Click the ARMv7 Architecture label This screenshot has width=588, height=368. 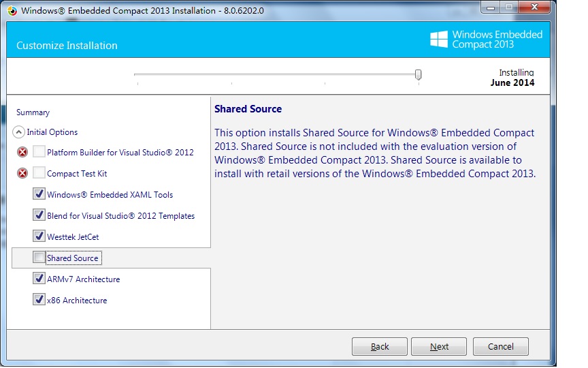click(x=83, y=279)
